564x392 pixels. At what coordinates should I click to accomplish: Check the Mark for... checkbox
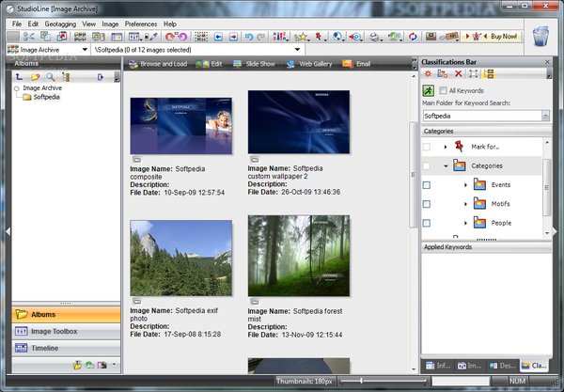[427, 147]
